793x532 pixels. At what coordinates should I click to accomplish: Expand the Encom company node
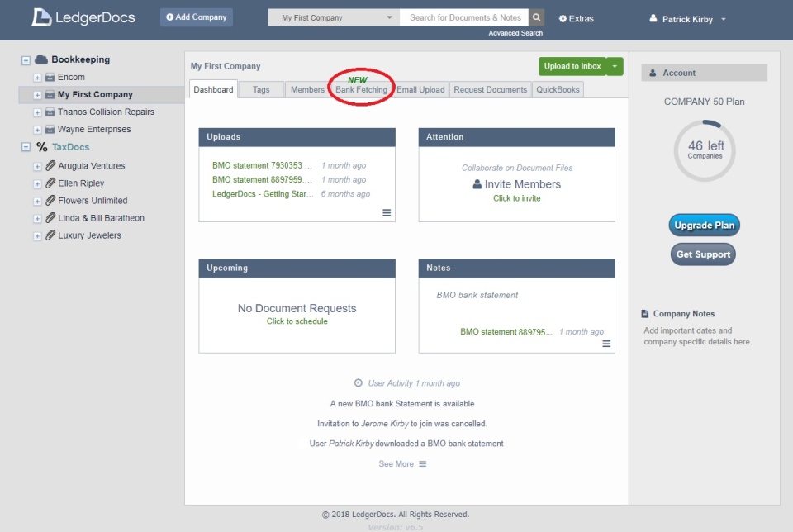tap(36, 76)
